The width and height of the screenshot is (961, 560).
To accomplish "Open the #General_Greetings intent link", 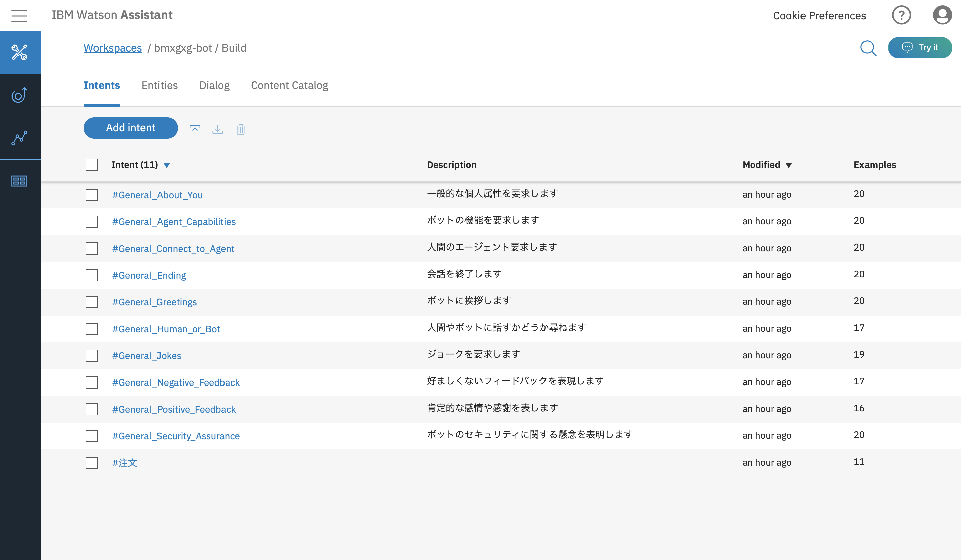I will pos(154,302).
